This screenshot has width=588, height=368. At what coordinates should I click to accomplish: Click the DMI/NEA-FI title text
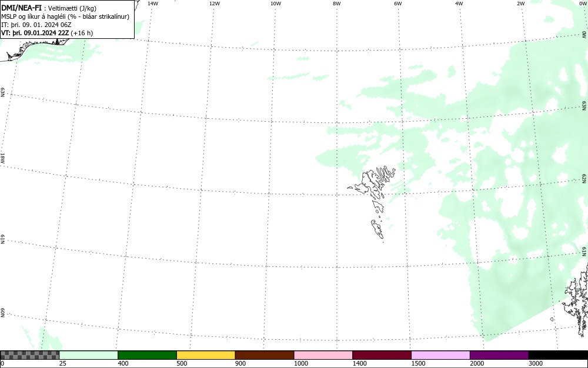(x=21, y=8)
